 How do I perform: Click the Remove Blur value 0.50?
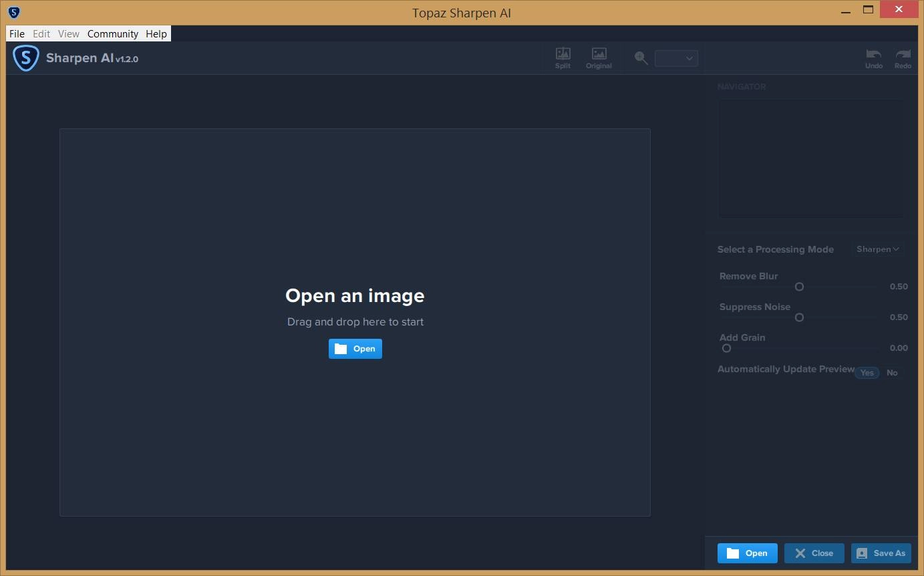899,287
